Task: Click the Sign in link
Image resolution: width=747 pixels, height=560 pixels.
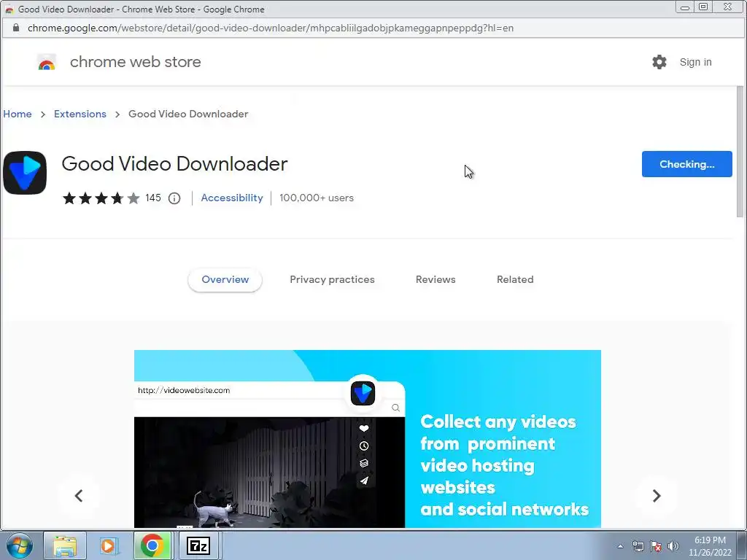Action: coord(695,62)
